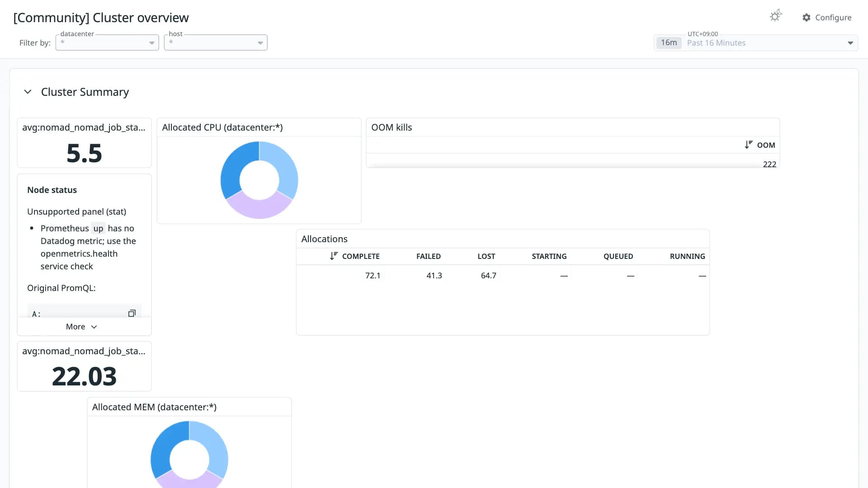Viewport: 868px width, 488px height.
Task: Click the Cluster Summary heading text
Action: [x=85, y=92]
